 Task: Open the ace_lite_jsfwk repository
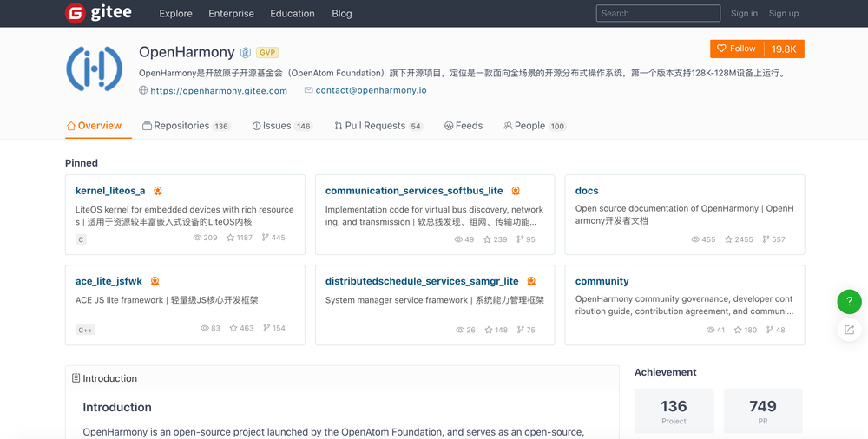click(108, 281)
